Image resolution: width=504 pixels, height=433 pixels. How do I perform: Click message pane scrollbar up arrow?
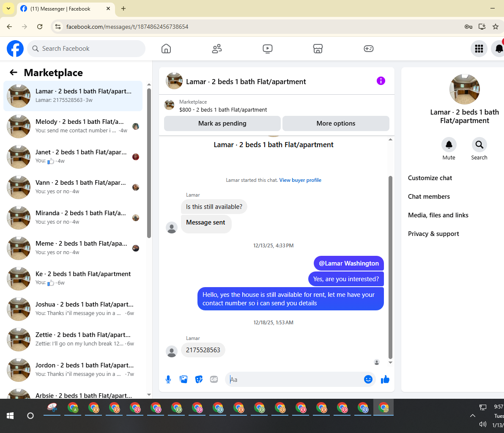pos(390,140)
